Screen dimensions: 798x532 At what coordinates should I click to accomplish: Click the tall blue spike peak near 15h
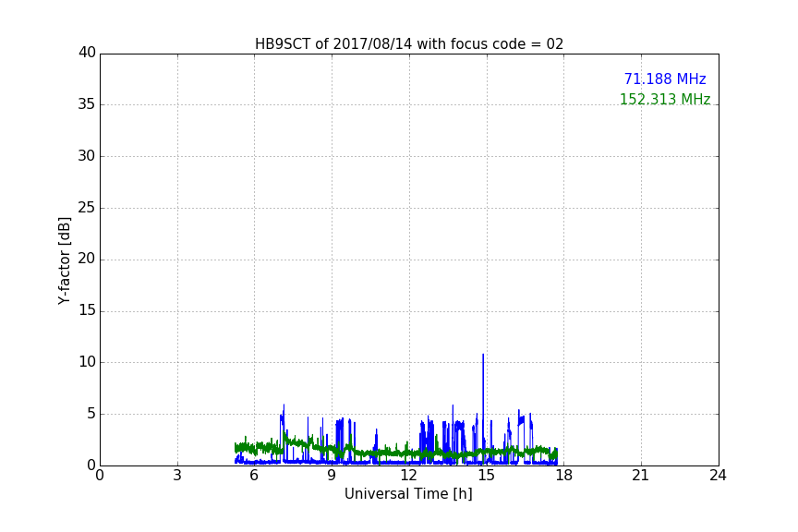pos(483,355)
